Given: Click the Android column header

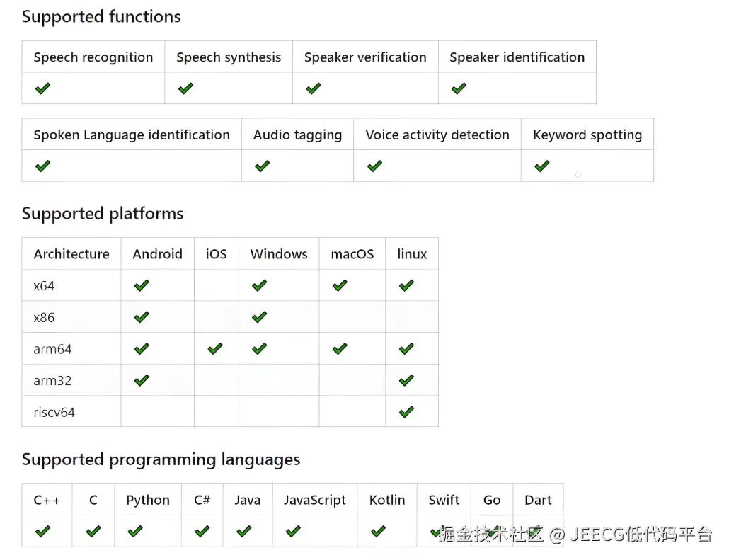Looking at the screenshot, I should click(158, 254).
